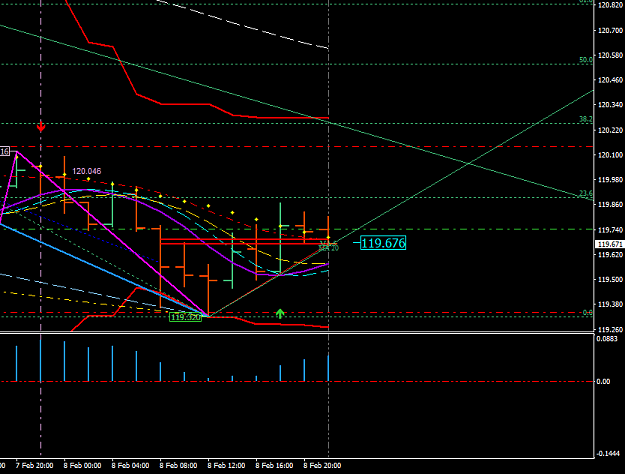Viewport: 625px width, 474px height.
Task: Click 119.380 on the price scale
Action: [611, 304]
